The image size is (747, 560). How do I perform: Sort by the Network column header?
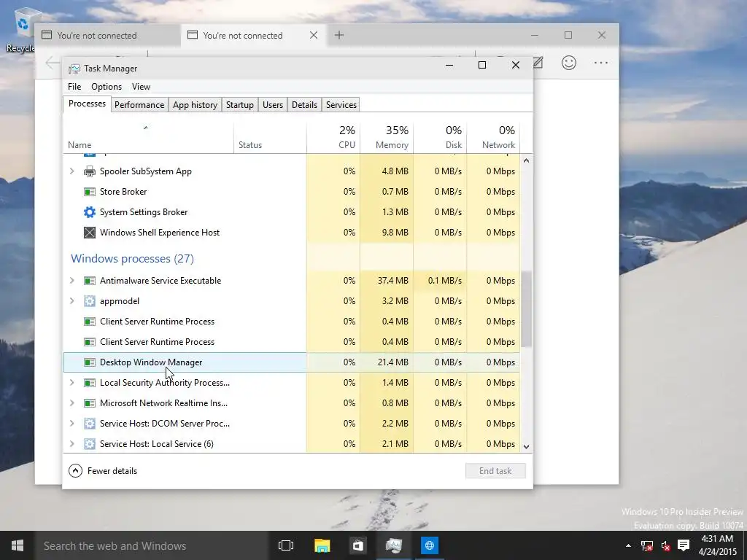tap(493, 138)
